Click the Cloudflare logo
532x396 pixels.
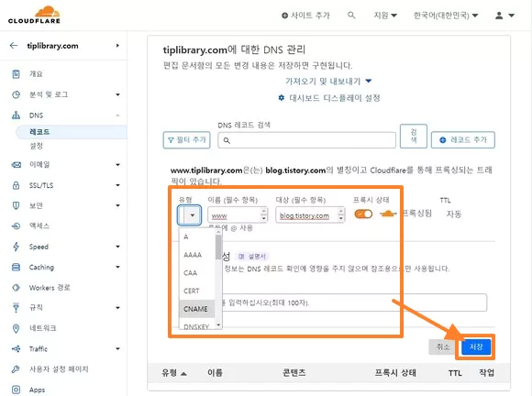[34, 15]
